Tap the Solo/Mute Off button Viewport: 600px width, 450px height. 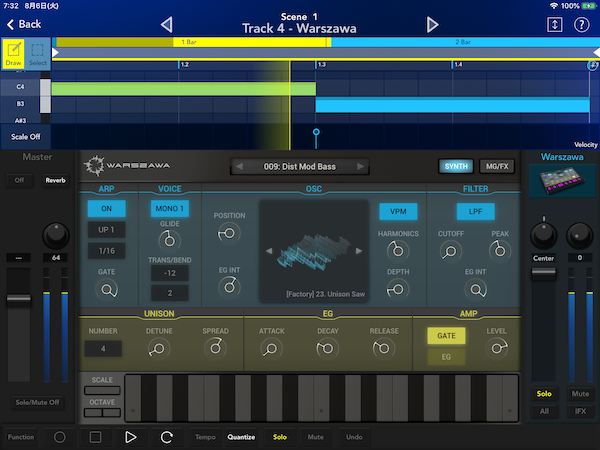(37, 402)
